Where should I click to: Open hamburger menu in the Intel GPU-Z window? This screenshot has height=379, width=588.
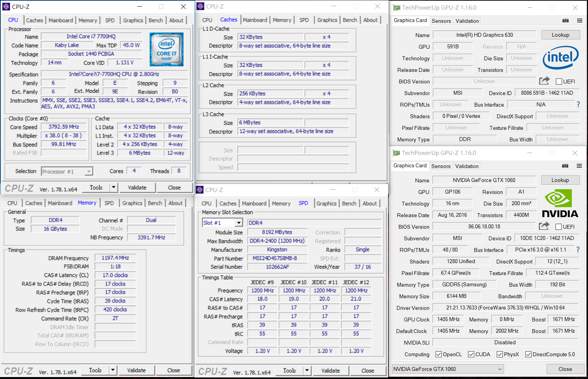(579, 20)
